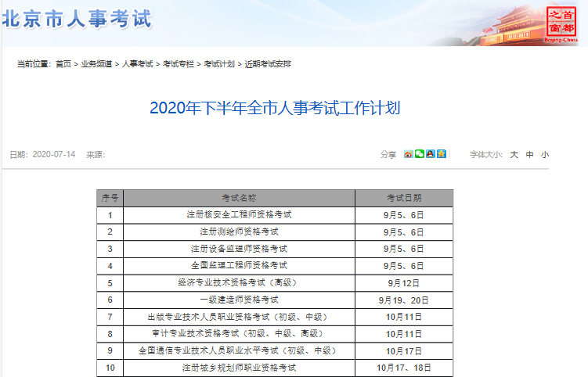Select 一级建造师资格考试 cell
The image size is (588, 377).
tap(240, 300)
